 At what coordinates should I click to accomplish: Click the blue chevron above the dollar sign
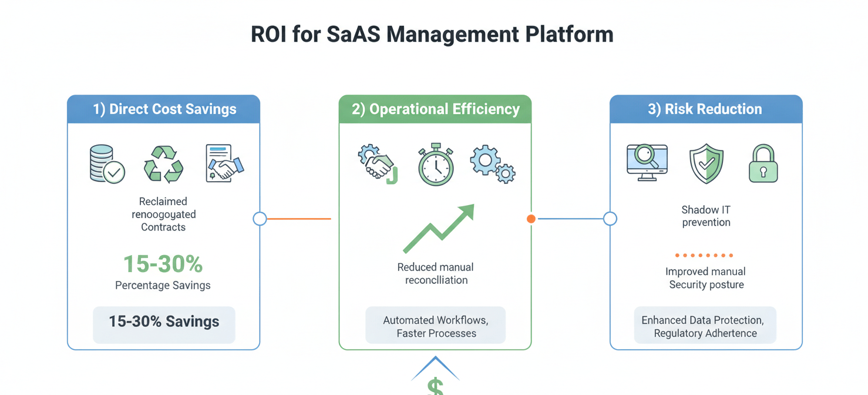click(435, 368)
